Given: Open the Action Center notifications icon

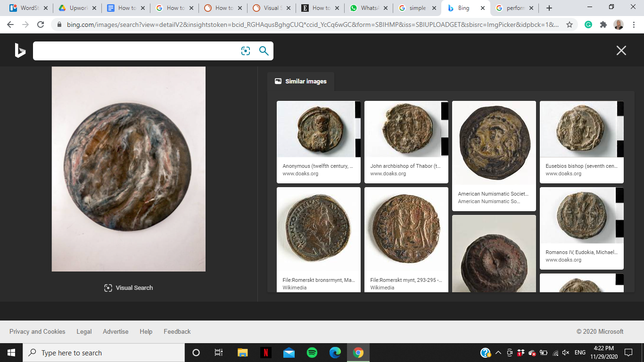Looking at the screenshot, I should pos(628,353).
